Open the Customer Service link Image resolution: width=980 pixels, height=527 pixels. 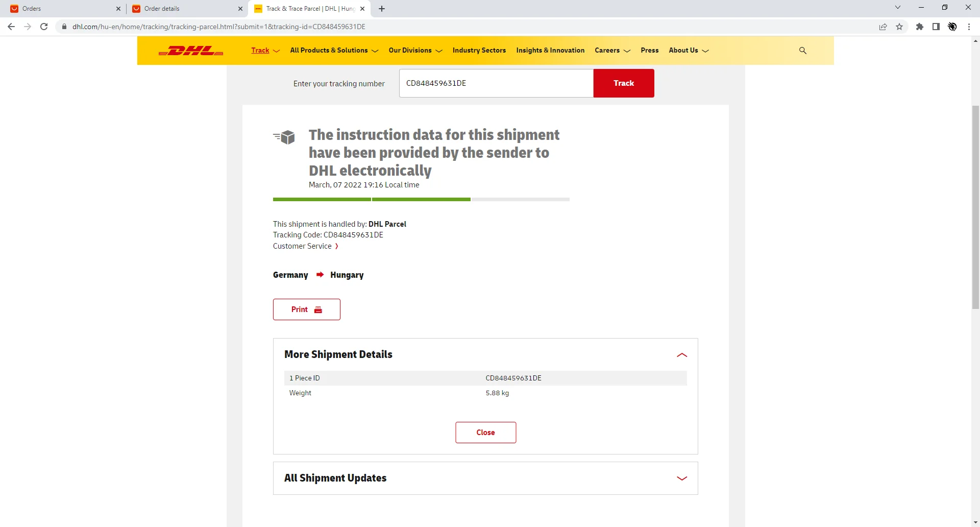(x=306, y=246)
